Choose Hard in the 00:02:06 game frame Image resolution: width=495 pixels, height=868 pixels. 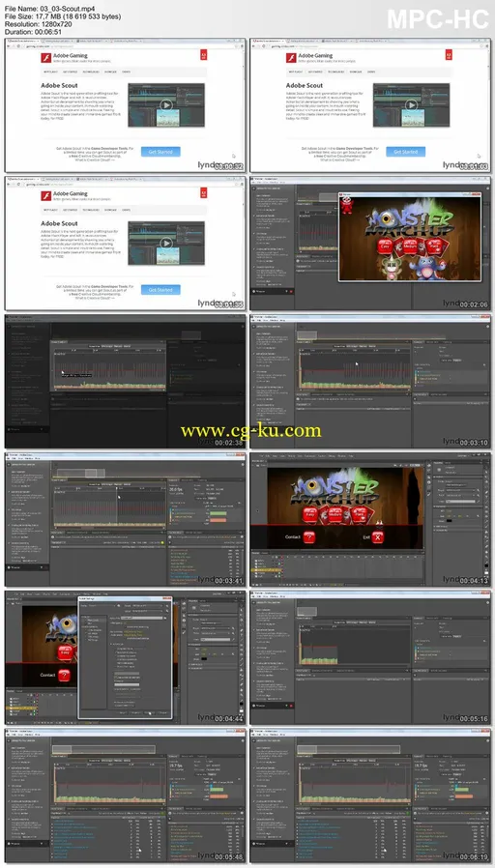pos(435,246)
